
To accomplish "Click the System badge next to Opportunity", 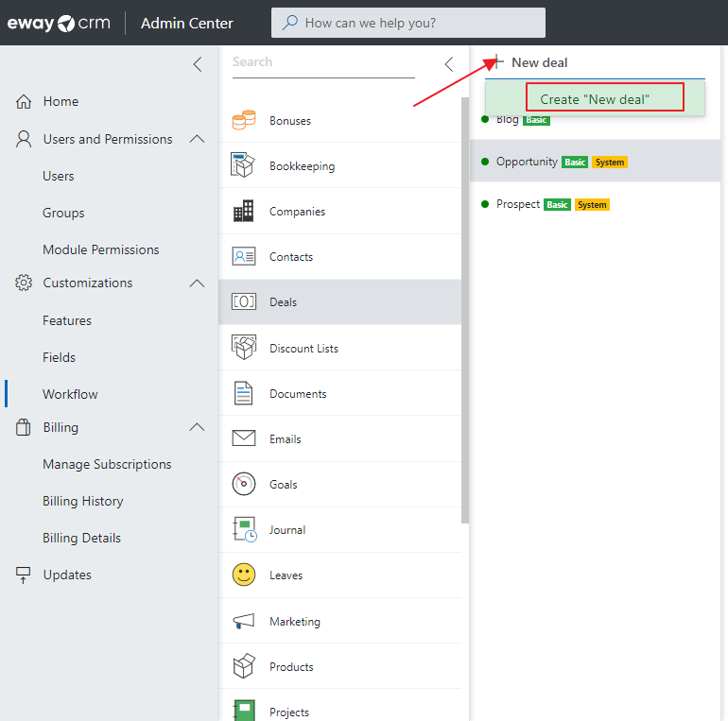I will point(610,162).
